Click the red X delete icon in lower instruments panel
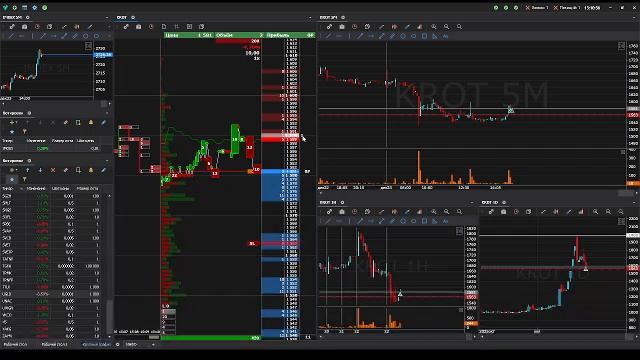The height and width of the screenshot is (360, 640). tap(53, 170)
